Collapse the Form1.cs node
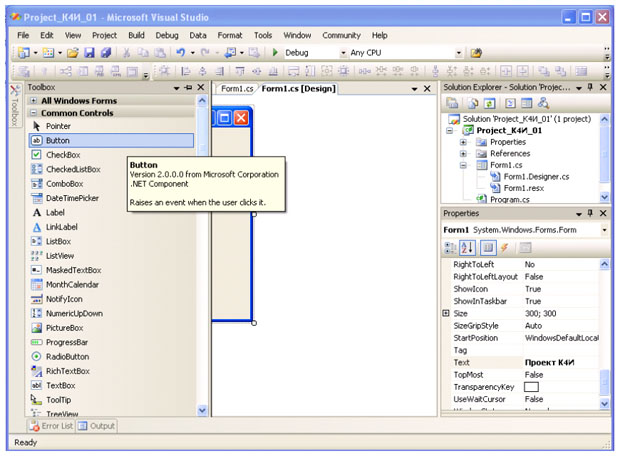 (463, 165)
